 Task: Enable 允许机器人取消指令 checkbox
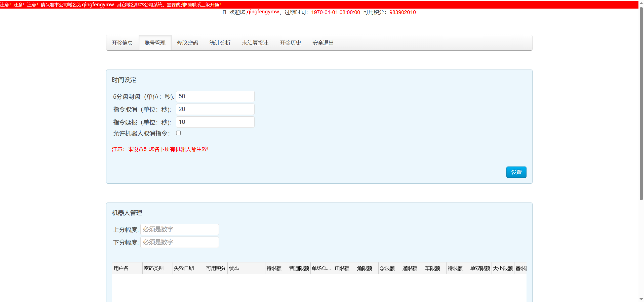(x=178, y=133)
